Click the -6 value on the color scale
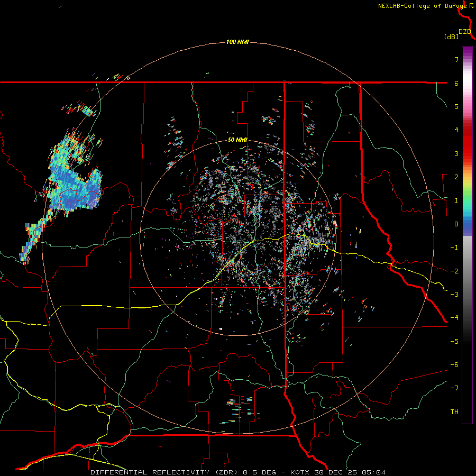 pos(454,365)
